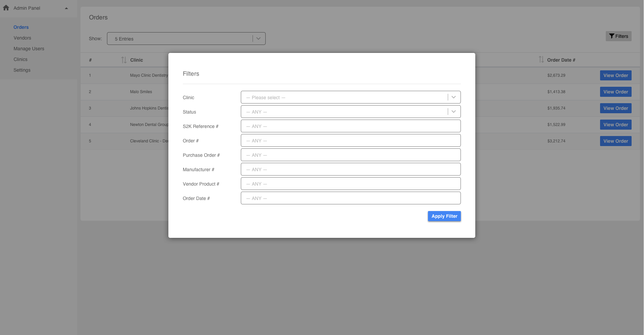Screen dimensions: 644x335
Task: Focus the S2K Reference # input field
Action: coord(351,126)
